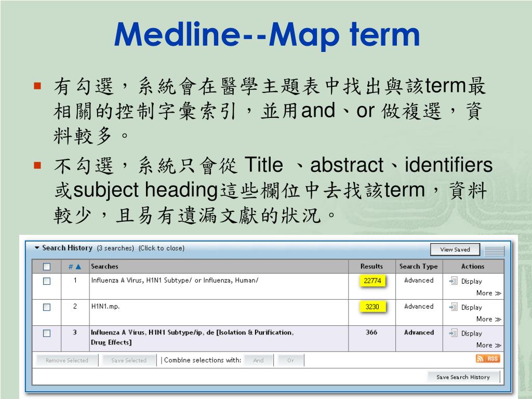This screenshot has height=399, width=532.
Task: Click the highlighted 22774 results value
Action: tap(372, 281)
